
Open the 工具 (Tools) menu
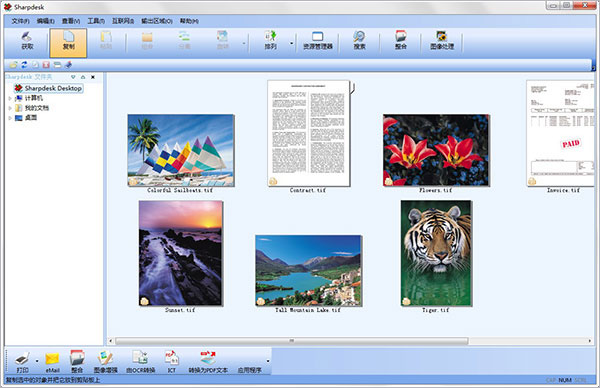[x=96, y=21]
